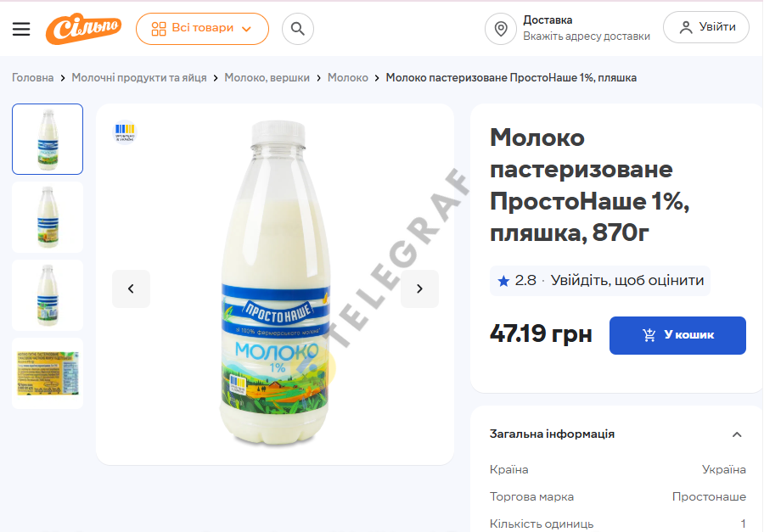The width and height of the screenshot is (764, 532).
Task: Collapse the Загальна інформація section
Action: click(737, 434)
